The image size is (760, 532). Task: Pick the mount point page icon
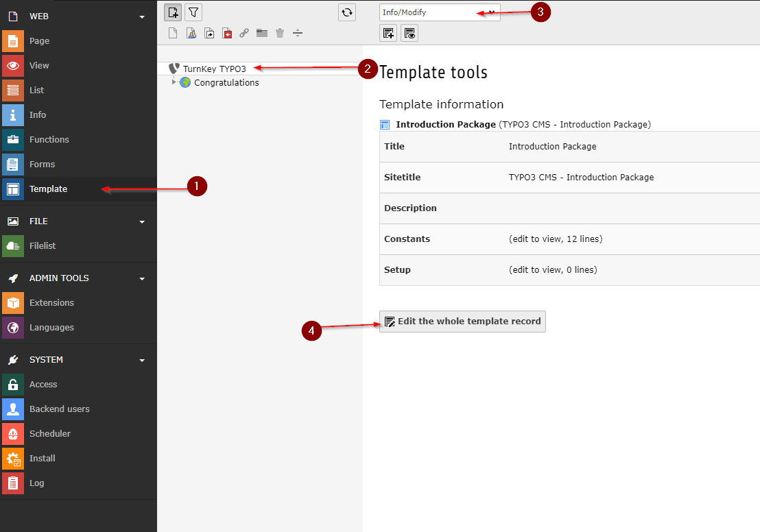click(x=227, y=33)
